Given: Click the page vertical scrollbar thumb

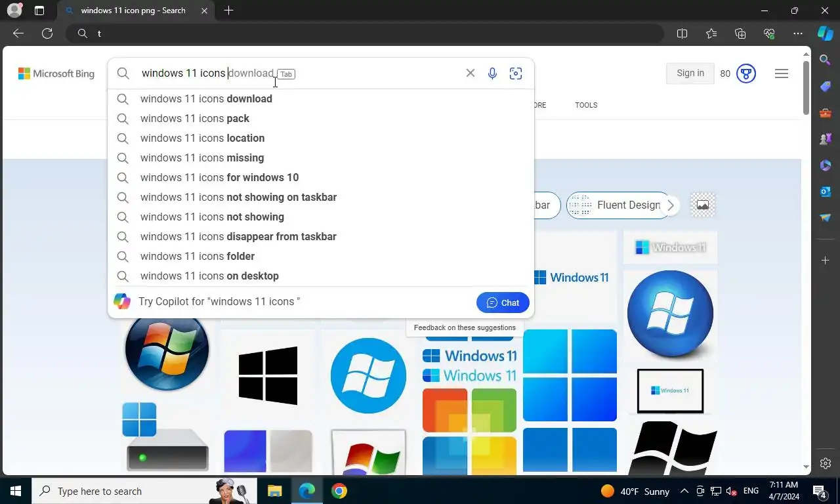Looking at the screenshot, I should pos(806,88).
